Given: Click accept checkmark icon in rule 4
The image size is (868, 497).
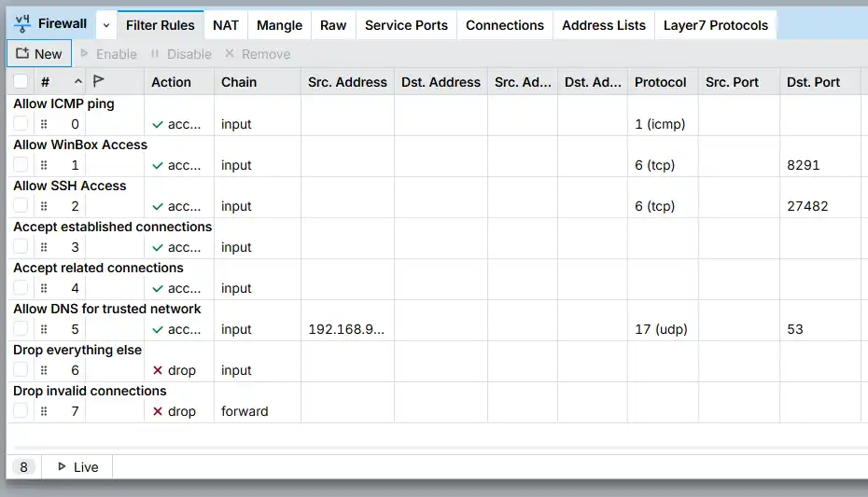Looking at the screenshot, I should point(158,288).
